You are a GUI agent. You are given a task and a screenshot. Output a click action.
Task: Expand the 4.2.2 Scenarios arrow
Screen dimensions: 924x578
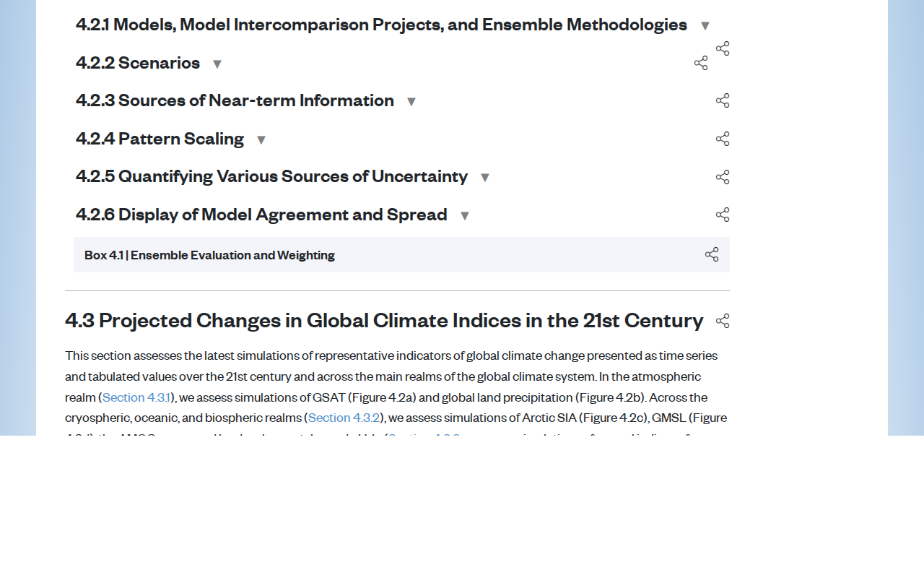tap(217, 64)
